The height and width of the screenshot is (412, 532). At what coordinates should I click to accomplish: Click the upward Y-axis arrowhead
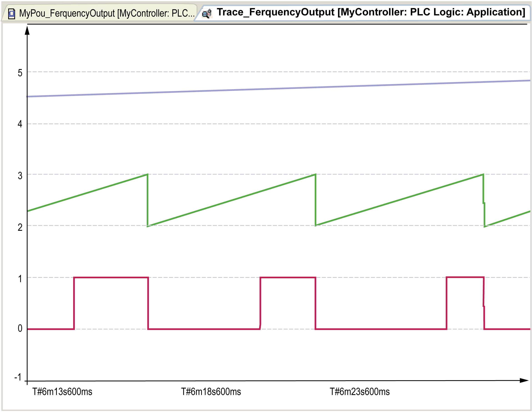27,31
